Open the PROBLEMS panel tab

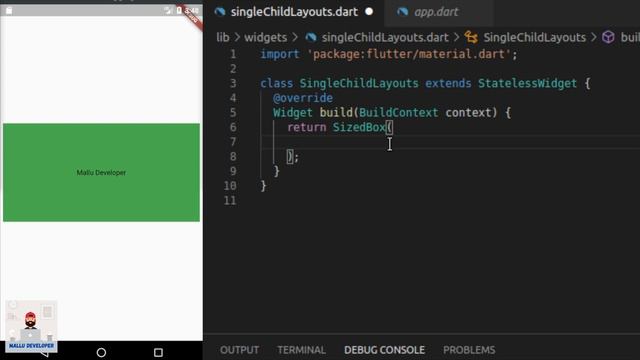pyautogui.click(x=469, y=350)
